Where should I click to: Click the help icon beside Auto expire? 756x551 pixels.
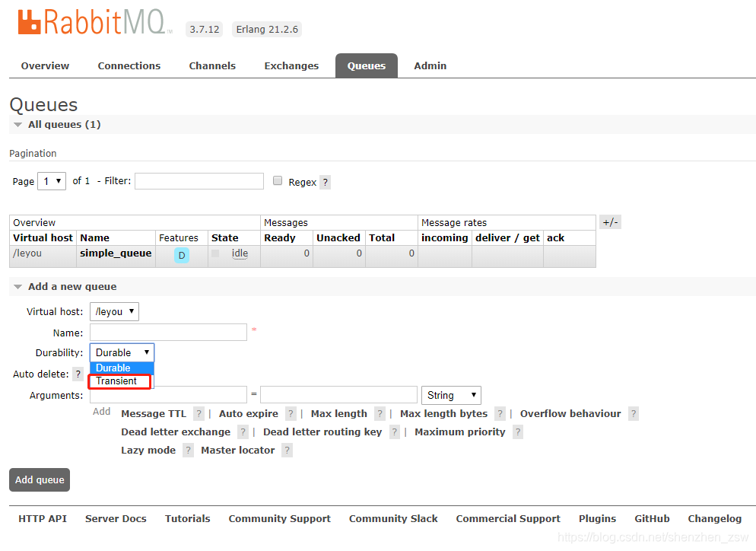[x=291, y=413]
